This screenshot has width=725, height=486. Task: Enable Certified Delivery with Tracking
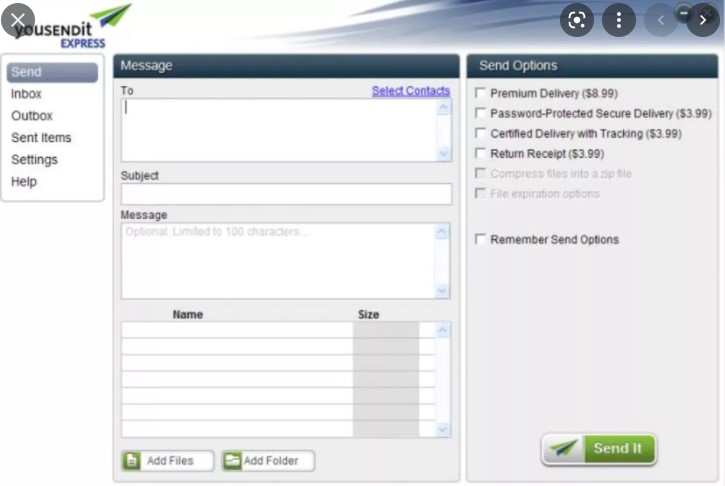480,133
